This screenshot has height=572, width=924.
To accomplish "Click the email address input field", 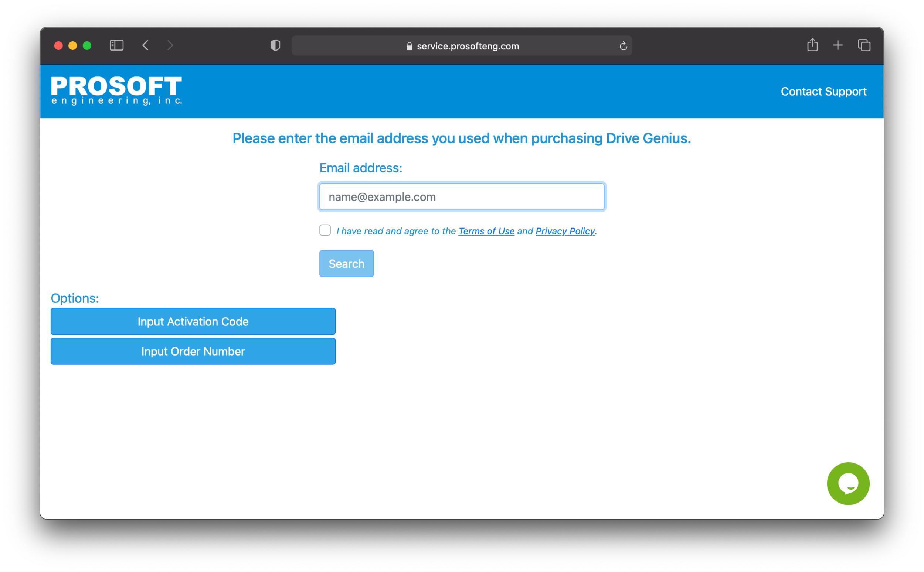I will point(461,196).
